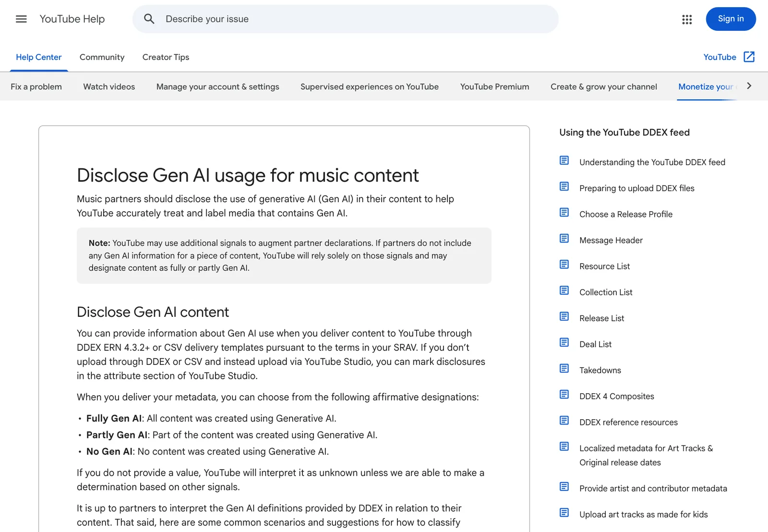The image size is (768, 532).
Task: Click the Fully Gen AI bullet item
Action: tap(211, 418)
